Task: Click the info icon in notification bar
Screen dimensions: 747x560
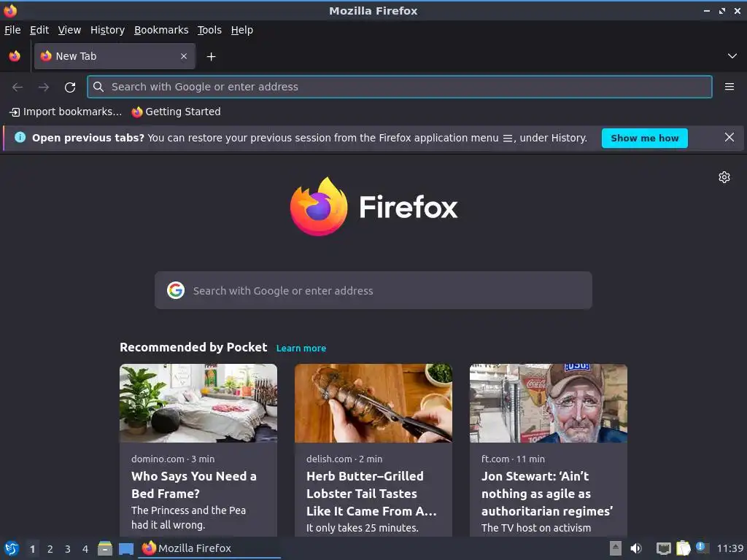Action: (20, 137)
